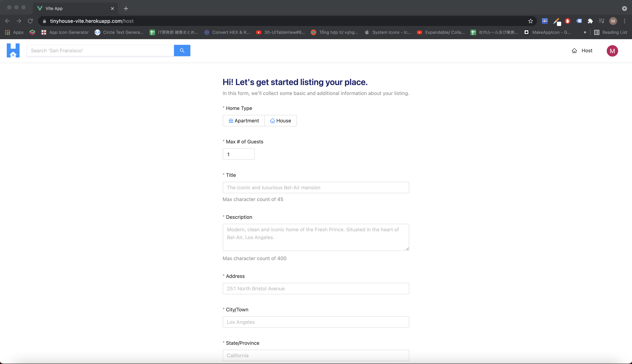Click into the Title input field
The image size is (632, 364).
click(316, 188)
